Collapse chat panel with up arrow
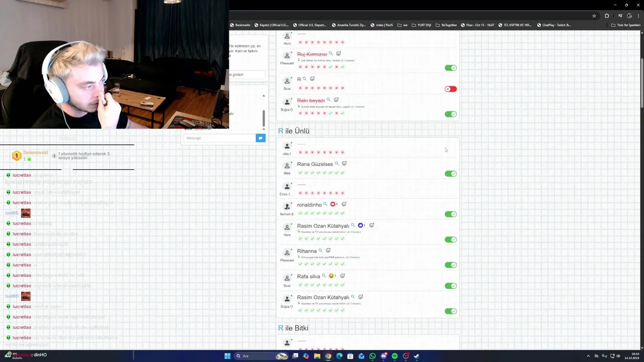644x362 pixels. (x=263, y=96)
